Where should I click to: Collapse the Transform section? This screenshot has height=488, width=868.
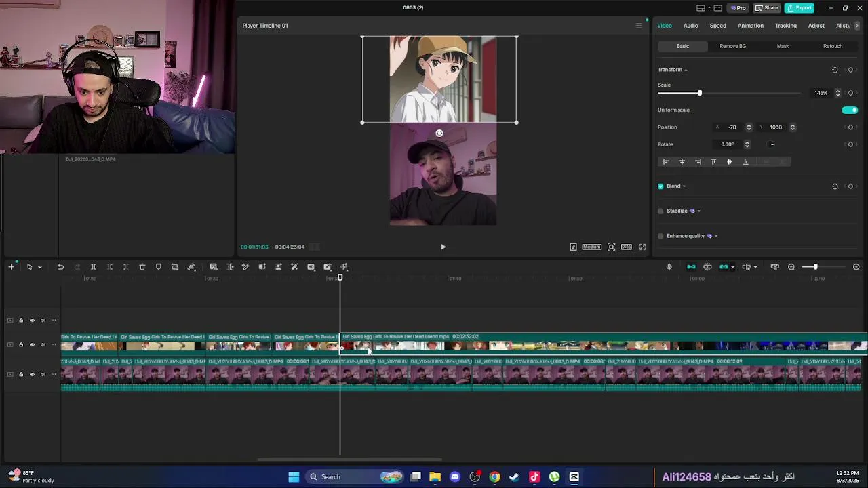point(686,70)
